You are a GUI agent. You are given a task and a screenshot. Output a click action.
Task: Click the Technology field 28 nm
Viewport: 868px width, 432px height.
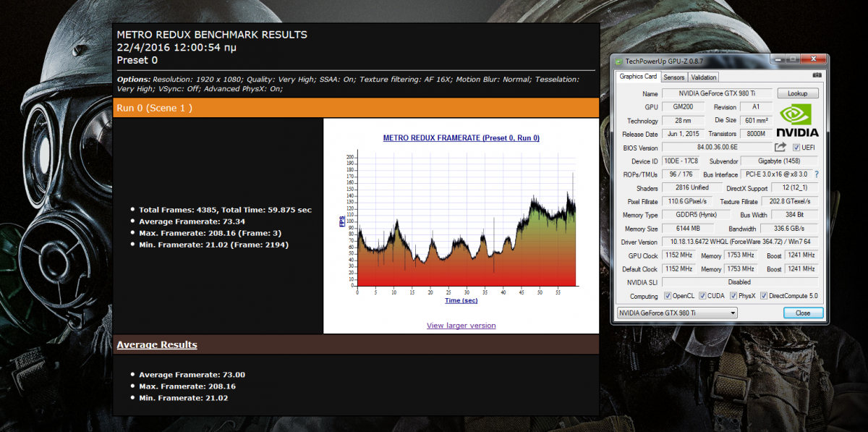[682, 121]
